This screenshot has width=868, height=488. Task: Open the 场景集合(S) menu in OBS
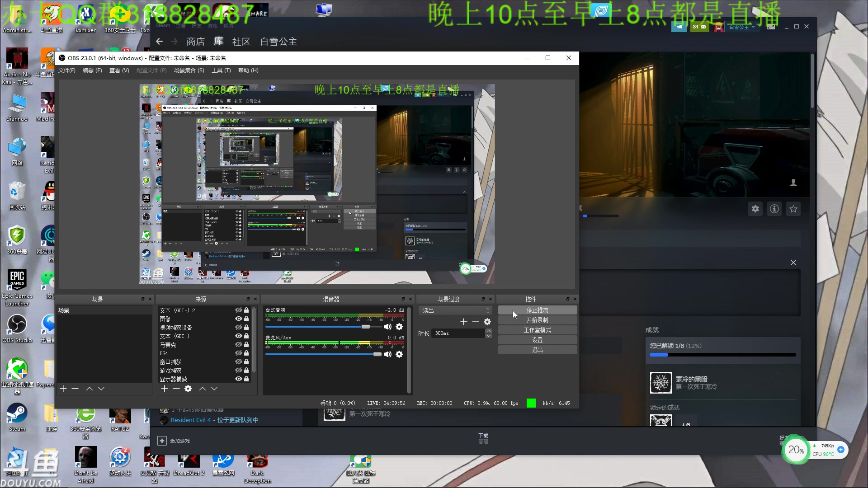pyautogui.click(x=189, y=70)
